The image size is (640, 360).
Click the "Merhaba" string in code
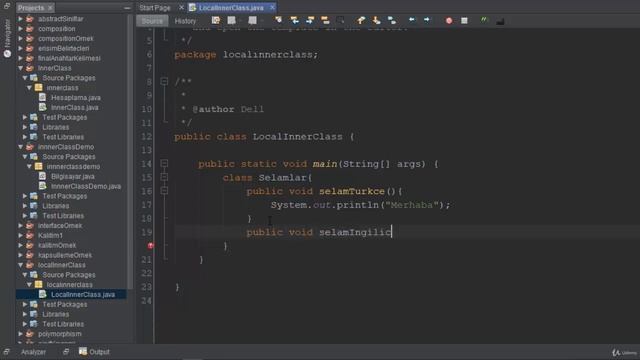coord(412,205)
